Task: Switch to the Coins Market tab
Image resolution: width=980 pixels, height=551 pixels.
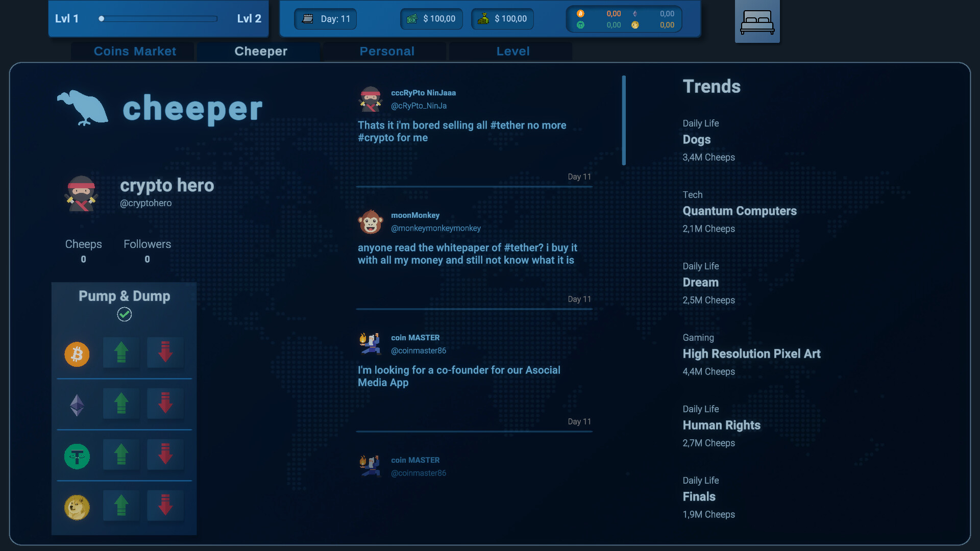Action: (x=135, y=51)
